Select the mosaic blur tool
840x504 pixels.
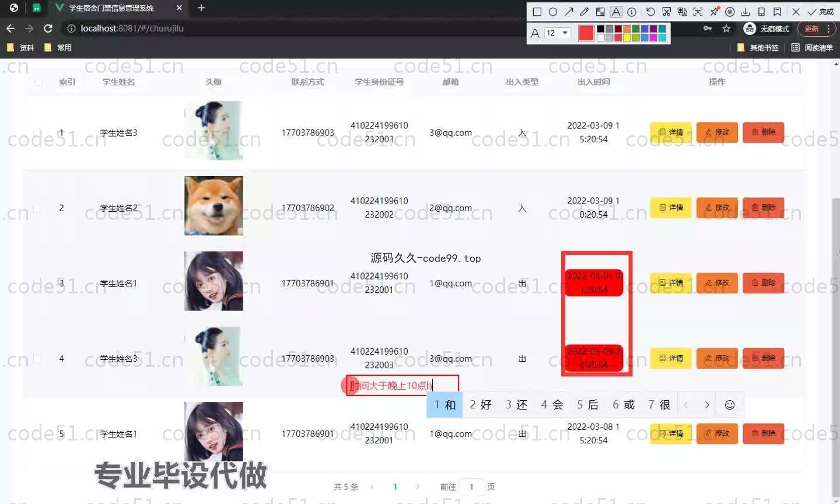pos(600,12)
